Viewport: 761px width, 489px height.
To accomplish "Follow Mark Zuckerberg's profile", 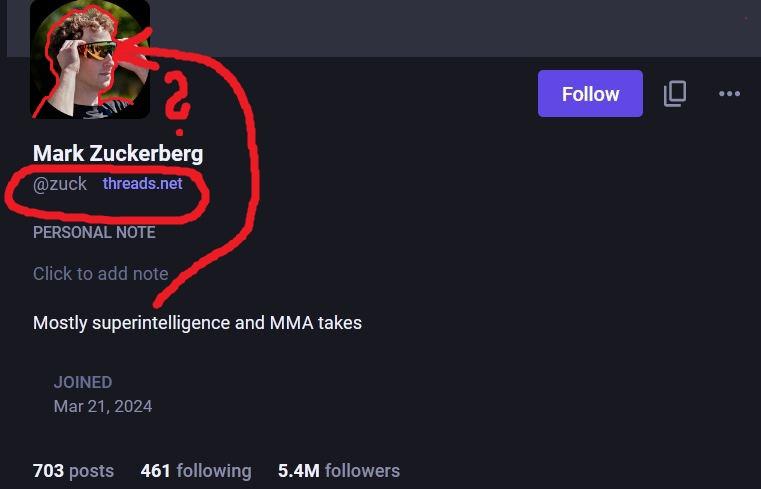I will point(590,94).
